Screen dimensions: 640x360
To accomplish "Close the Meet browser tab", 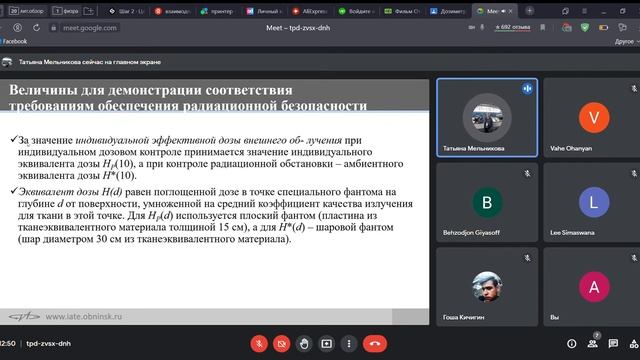I will (x=510, y=11).
